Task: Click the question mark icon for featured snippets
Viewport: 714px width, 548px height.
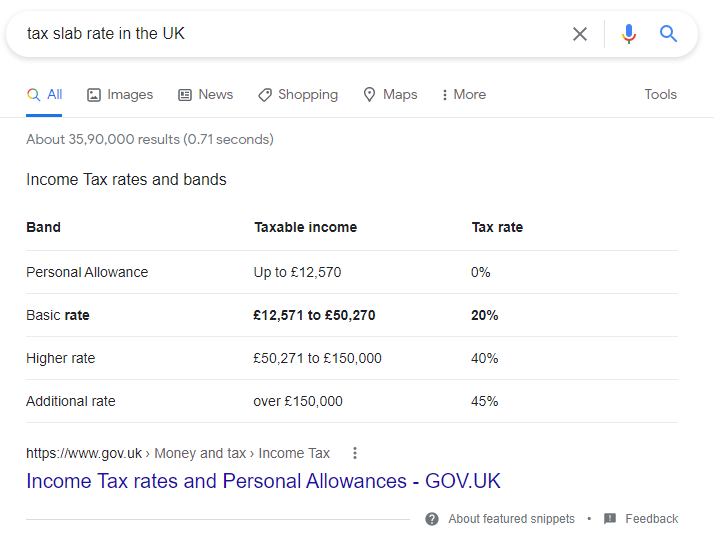Action: tap(432, 519)
